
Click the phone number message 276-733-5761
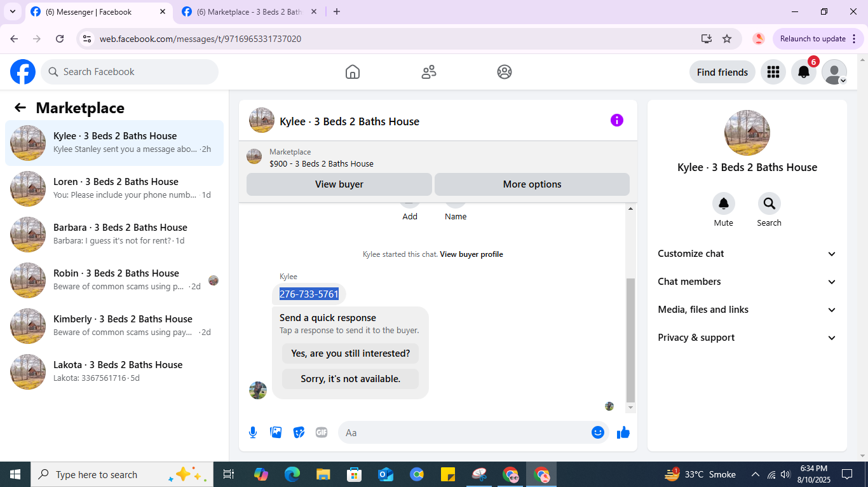(309, 294)
